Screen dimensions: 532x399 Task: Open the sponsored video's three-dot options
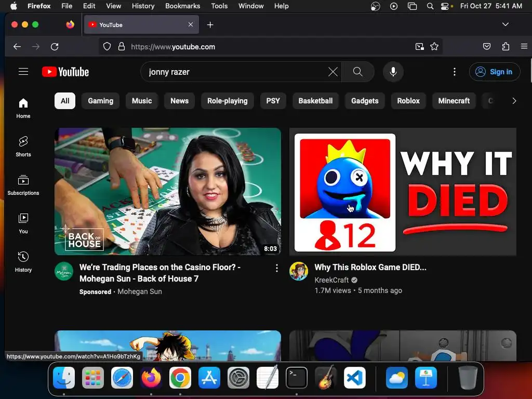(x=277, y=268)
